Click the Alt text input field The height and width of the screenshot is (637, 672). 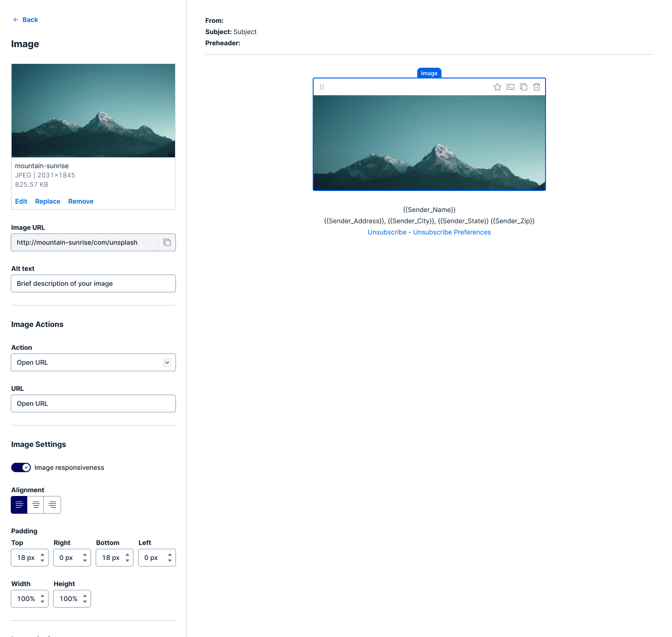(93, 283)
